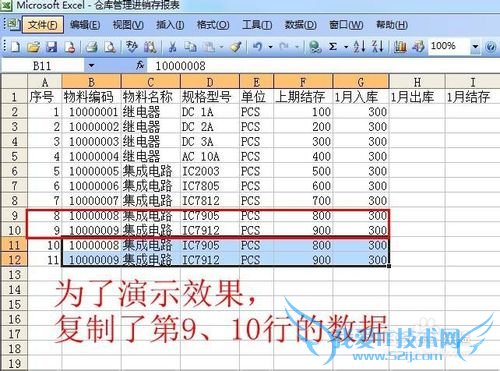Cut the selection with the scissors icon
Viewport: 500px width, 371px height.
(x=172, y=47)
